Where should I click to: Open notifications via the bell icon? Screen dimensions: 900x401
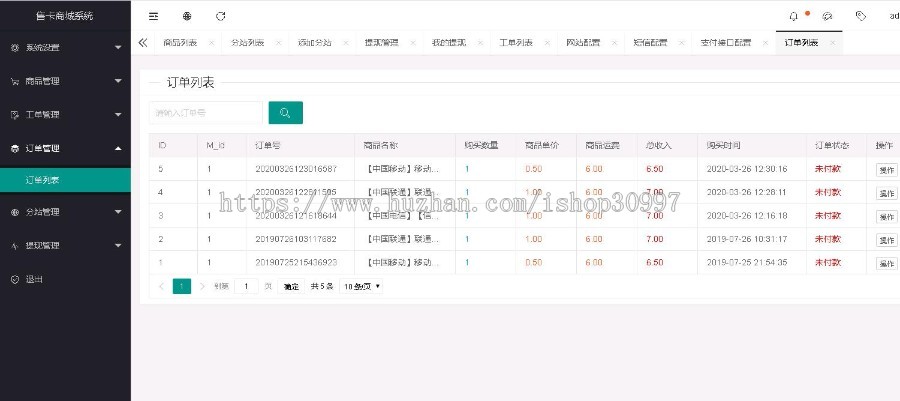(794, 16)
